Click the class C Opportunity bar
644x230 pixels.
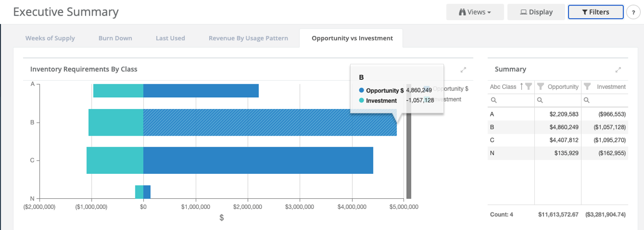coord(258,160)
